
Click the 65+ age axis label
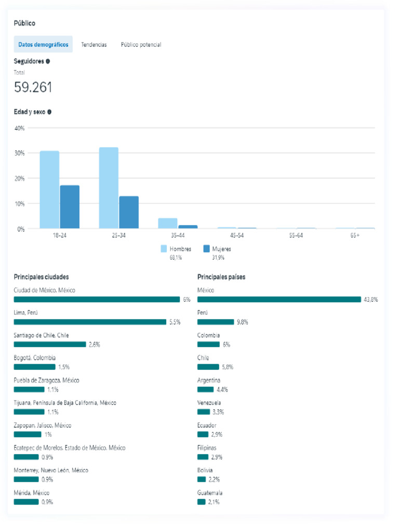pos(355,235)
